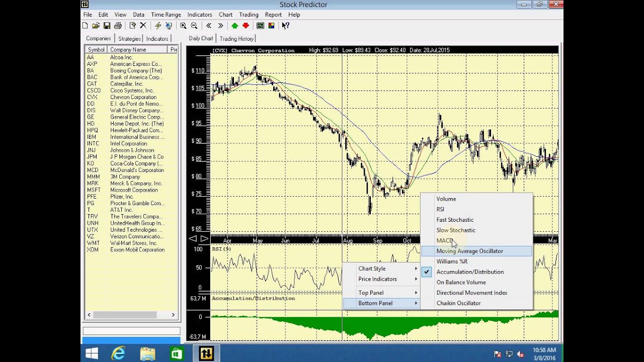This screenshot has width=644, height=362.
Task: Click the globe download data icon
Action: [169, 26]
